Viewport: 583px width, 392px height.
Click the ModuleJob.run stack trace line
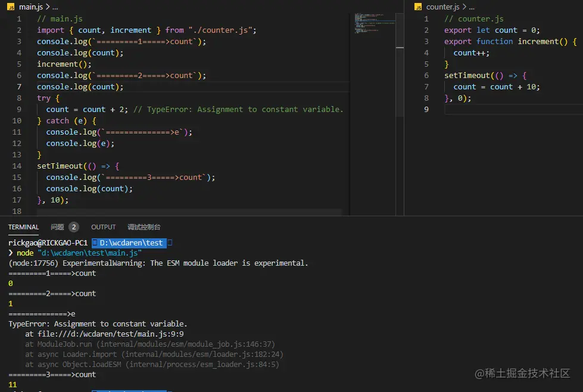coord(150,344)
